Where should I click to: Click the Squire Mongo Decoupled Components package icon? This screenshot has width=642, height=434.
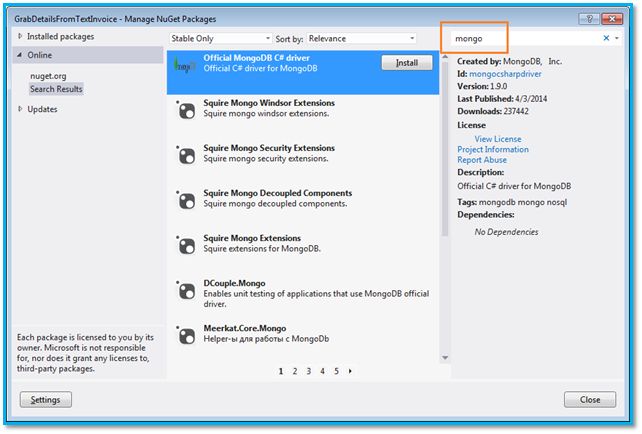(x=186, y=201)
